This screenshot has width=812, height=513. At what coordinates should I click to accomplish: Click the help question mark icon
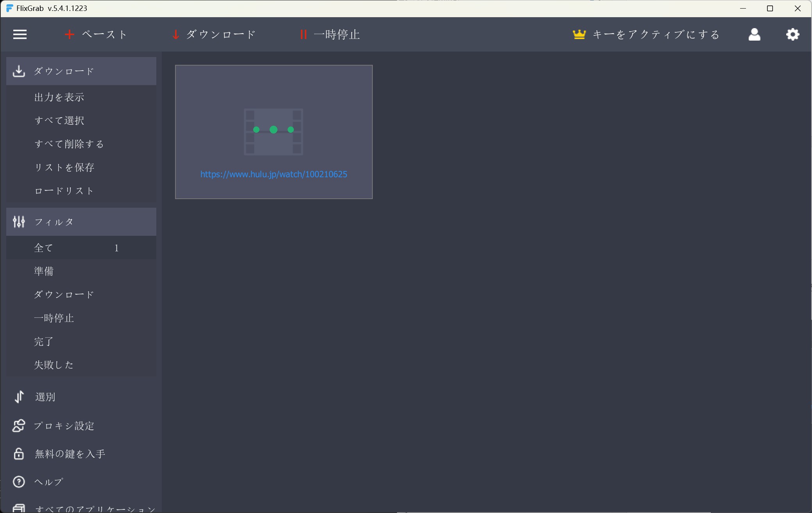pos(19,482)
